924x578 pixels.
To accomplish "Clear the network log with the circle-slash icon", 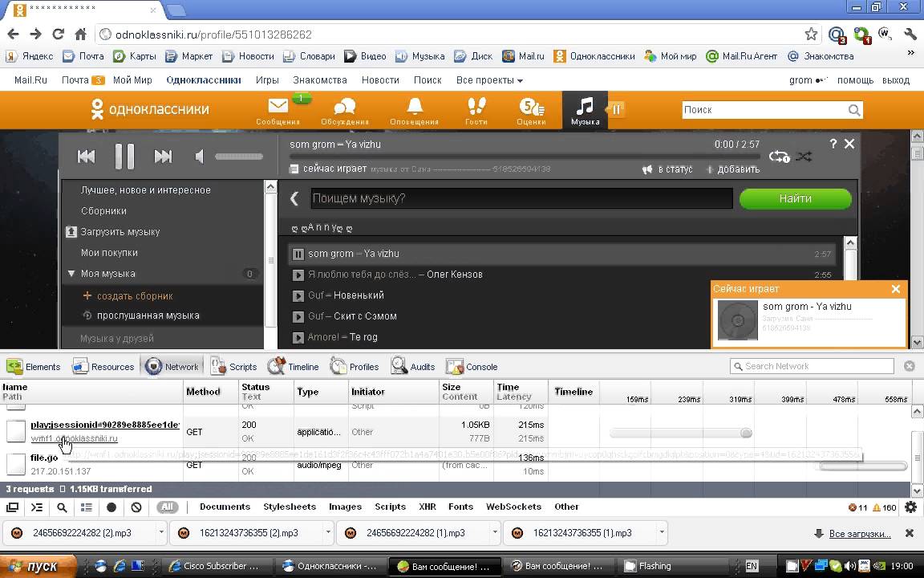I will point(136,507).
